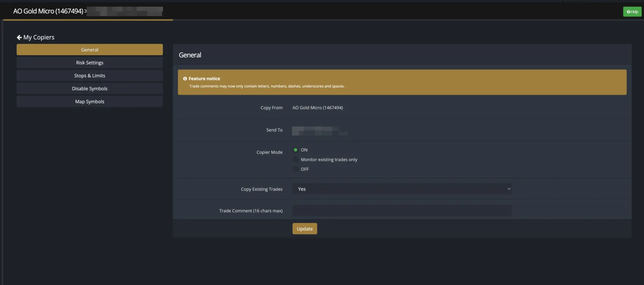Click the Copy From value AO Gold Micro
Viewport: 644px width, 285px height.
[318, 108]
